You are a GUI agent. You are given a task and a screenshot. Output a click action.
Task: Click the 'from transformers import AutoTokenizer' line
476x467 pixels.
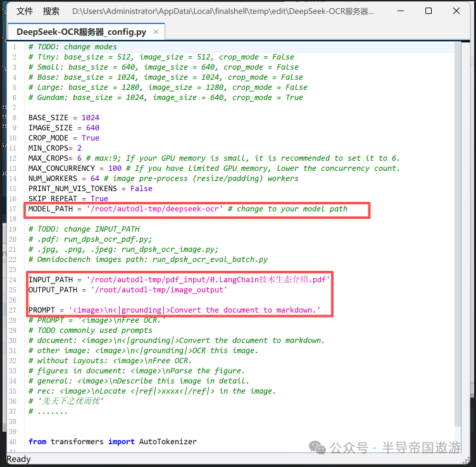pyautogui.click(x=113, y=442)
